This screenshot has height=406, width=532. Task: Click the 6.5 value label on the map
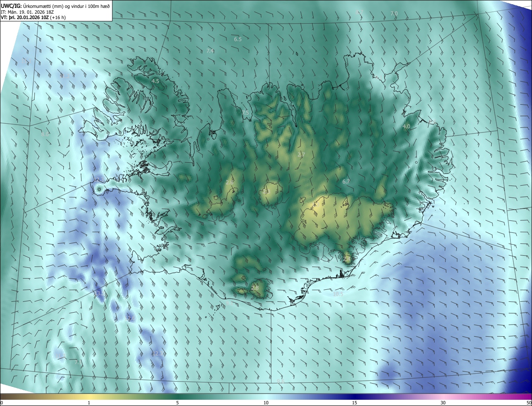point(238,39)
